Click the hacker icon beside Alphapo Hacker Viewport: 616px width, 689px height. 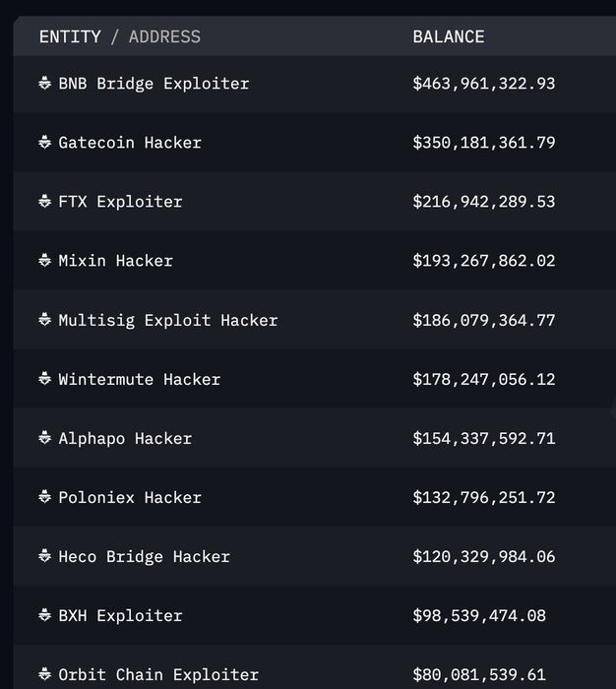(45, 438)
